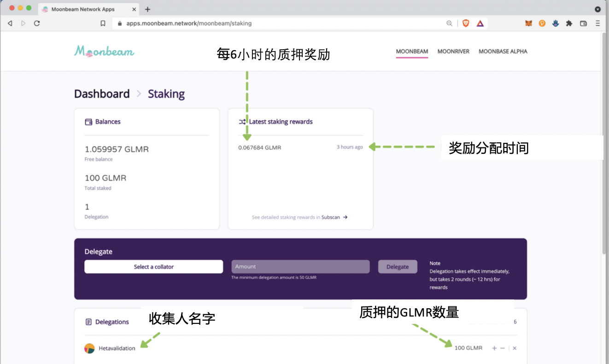Click the minimum delegation amount note
This screenshot has width=609, height=364.
(x=274, y=277)
